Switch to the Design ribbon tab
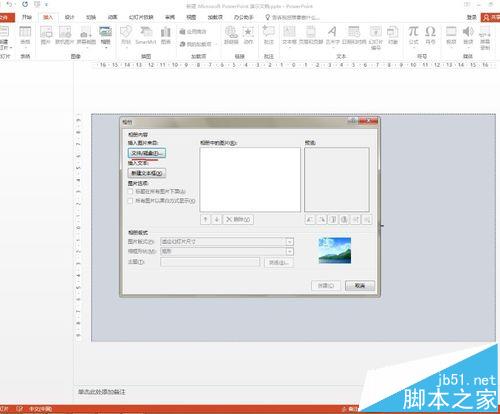The image size is (500, 414). 69,17
